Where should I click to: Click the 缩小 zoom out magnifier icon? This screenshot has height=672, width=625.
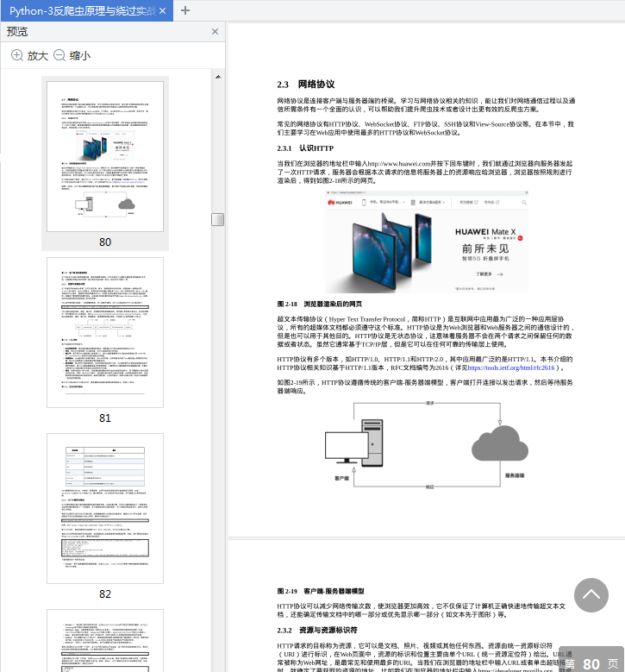pyautogui.click(x=59, y=55)
